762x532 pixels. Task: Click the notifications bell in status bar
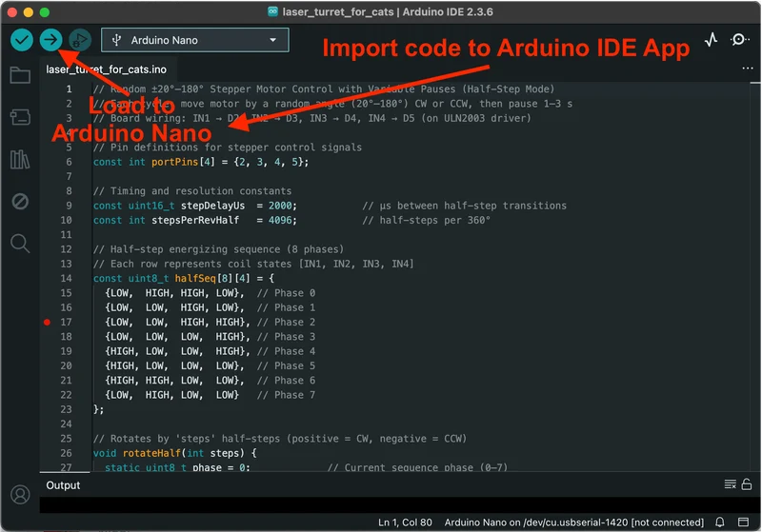(x=720, y=522)
